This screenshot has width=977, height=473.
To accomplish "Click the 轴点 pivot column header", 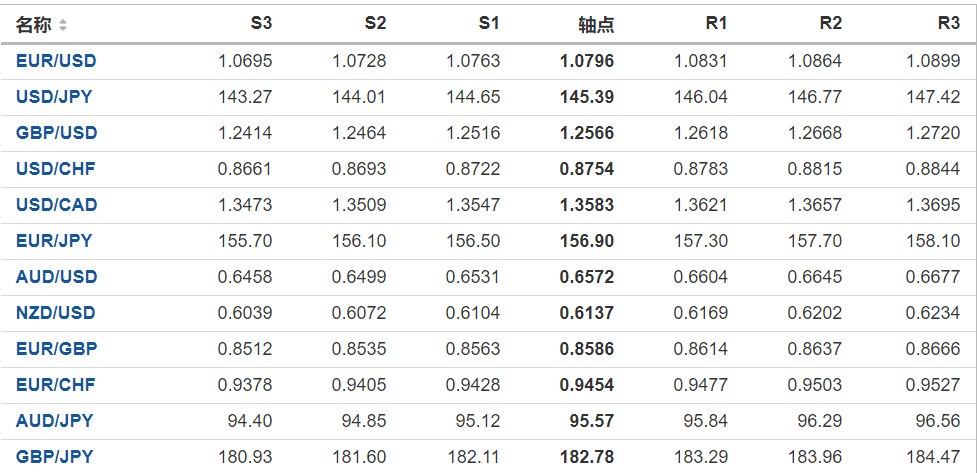I will (x=596, y=25).
